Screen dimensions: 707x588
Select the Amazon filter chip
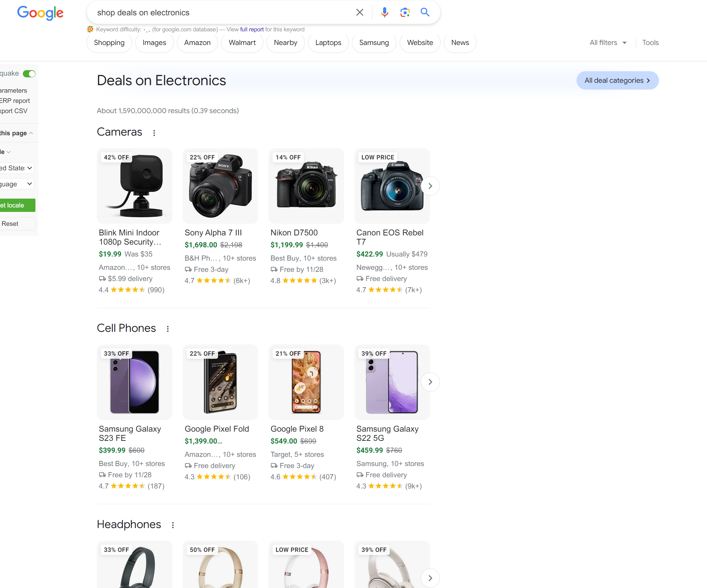[x=197, y=43]
